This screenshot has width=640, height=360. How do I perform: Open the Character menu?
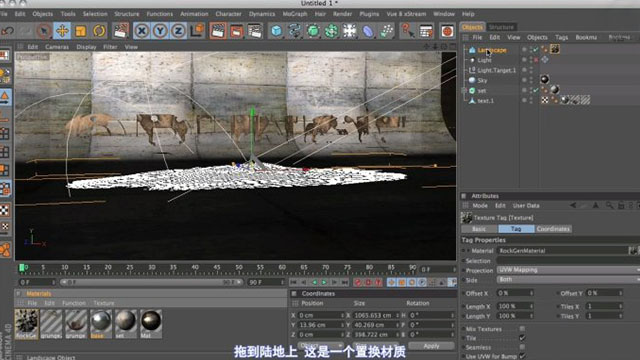click(228, 14)
